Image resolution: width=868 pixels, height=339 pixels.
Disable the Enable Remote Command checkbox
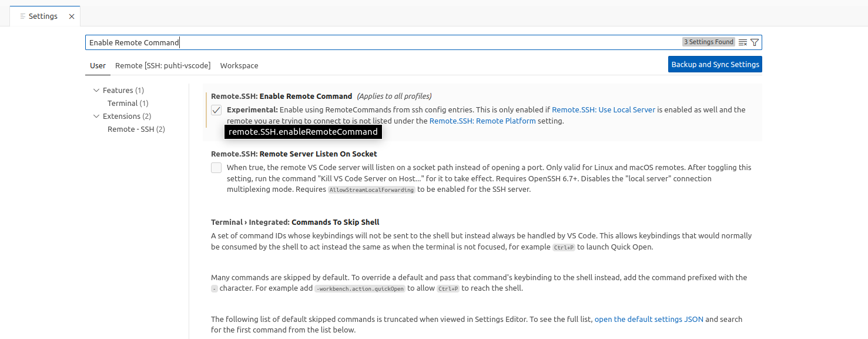216,109
